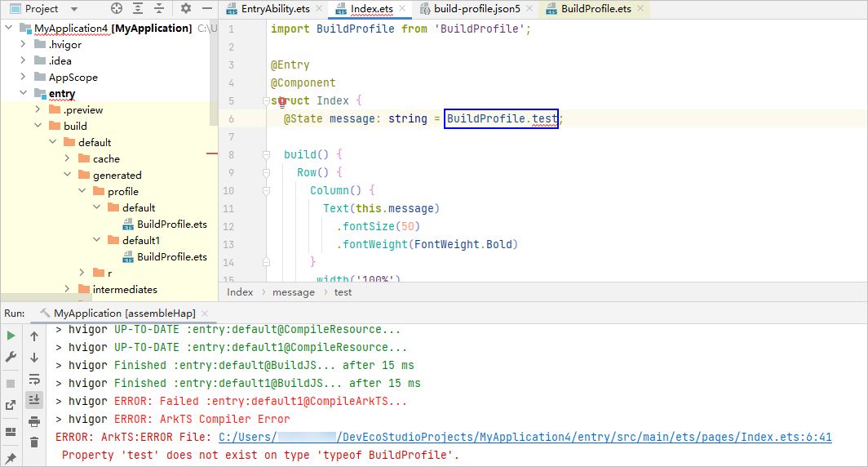
Task: Open the Index.ets error file link
Action: pos(525,438)
